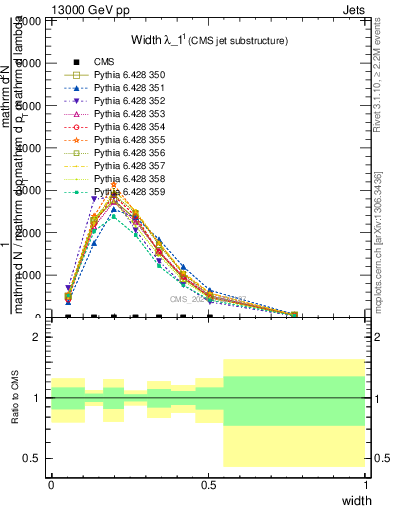The image size is (393, 512).
Task: Click the red open circle marker for Pythia 354
Action: (76, 127)
